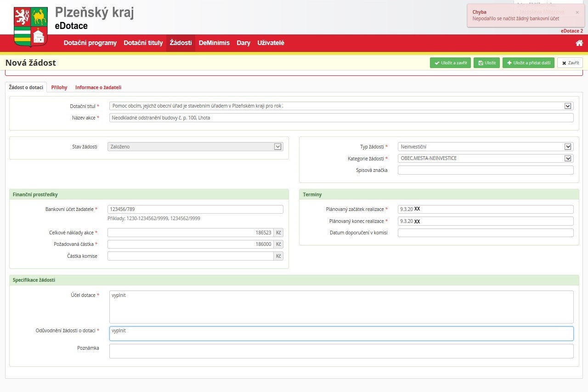588x392 pixels.
Task: Open the Uživatelé menu item
Action: click(x=271, y=43)
